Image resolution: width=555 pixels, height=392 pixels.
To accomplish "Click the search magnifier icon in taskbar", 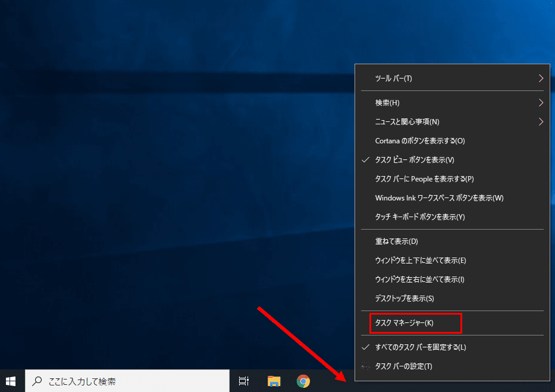I will click(x=36, y=381).
